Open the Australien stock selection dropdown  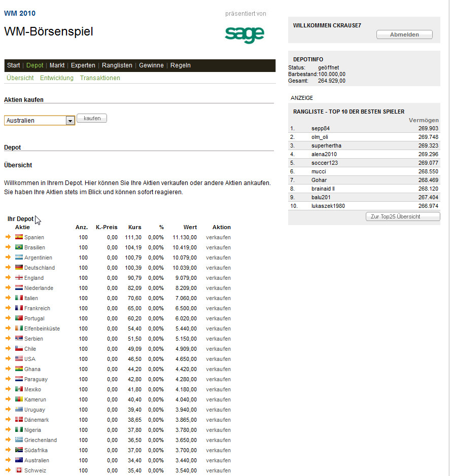[39, 121]
